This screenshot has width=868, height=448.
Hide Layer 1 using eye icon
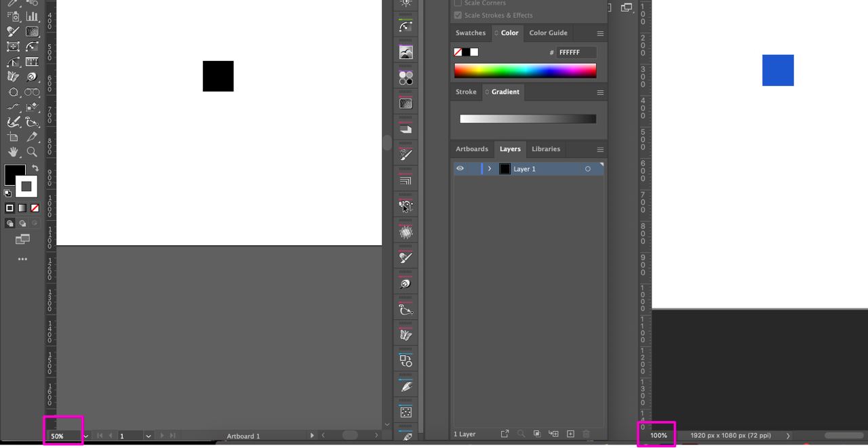click(x=460, y=169)
